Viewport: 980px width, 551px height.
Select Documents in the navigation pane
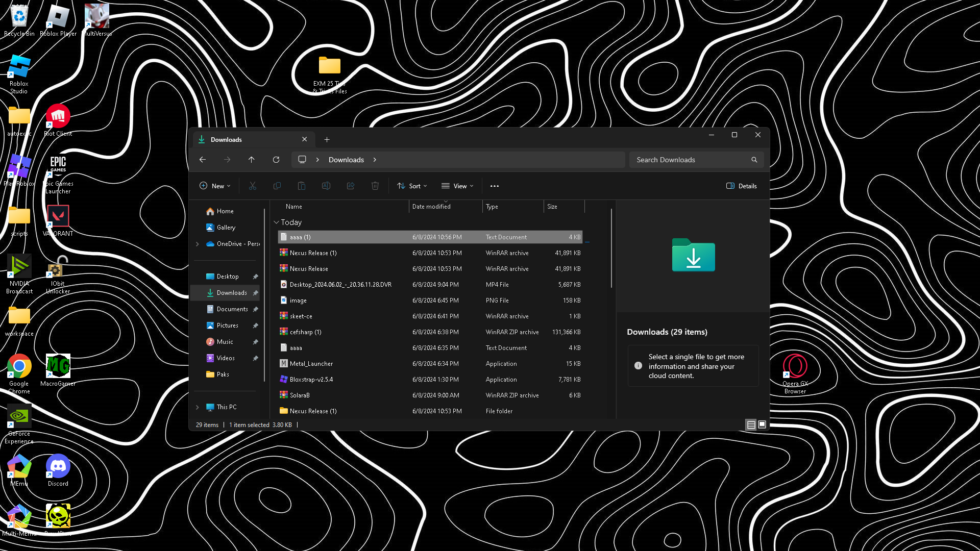[232, 309]
